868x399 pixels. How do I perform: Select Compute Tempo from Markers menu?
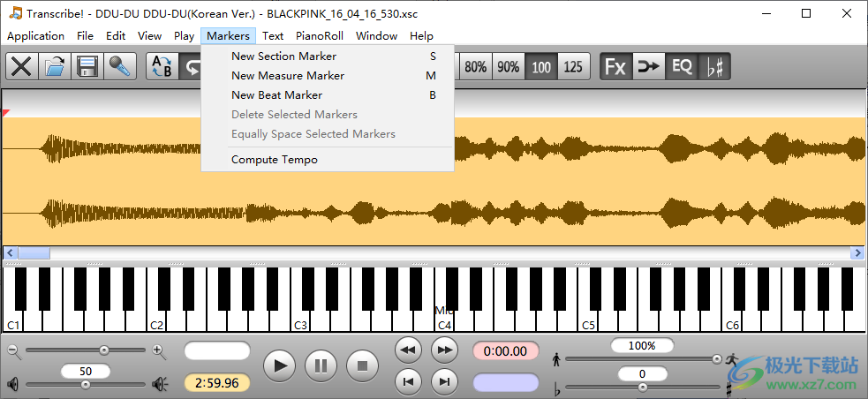tap(328, 160)
